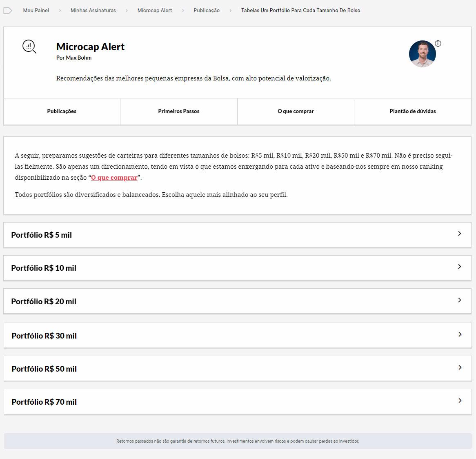The height and width of the screenshot is (459, 476).
Task: Navigate to Meu Painel breadcrumb
Action: (x=36, y=11)
